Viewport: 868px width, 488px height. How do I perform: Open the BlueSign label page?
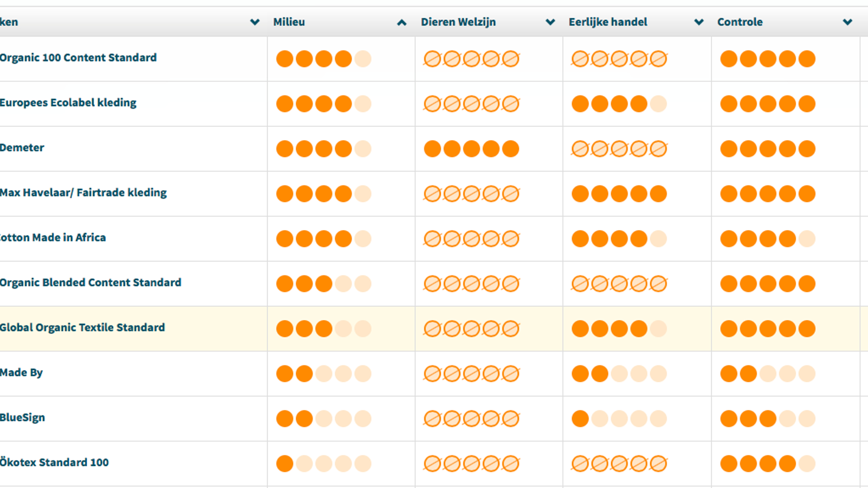[x=23, y=418]
